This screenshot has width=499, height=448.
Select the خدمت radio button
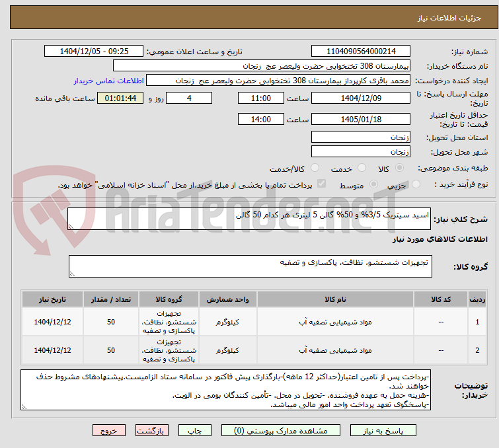coord(362,168)
